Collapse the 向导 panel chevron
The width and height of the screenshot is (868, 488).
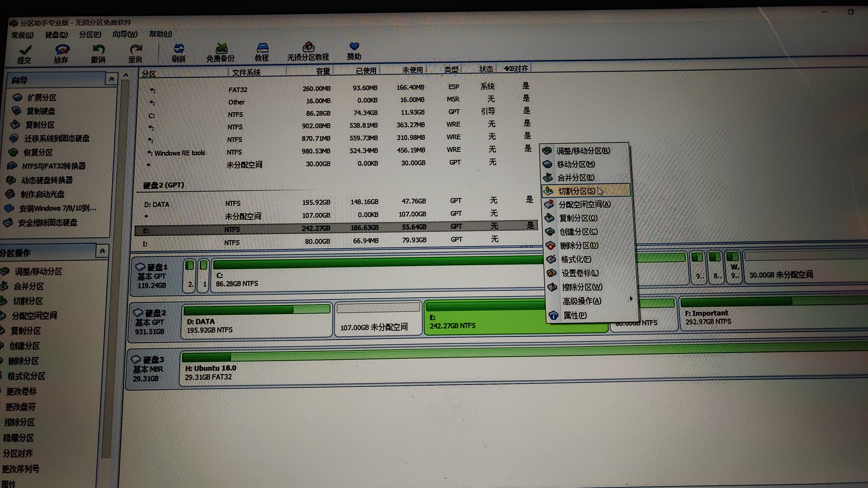click(x=112, y=79)
